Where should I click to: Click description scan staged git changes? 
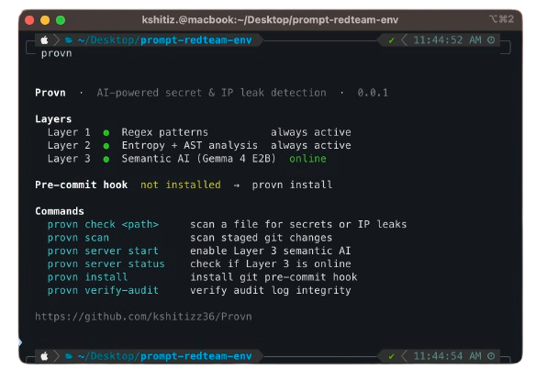pos(262,238)
